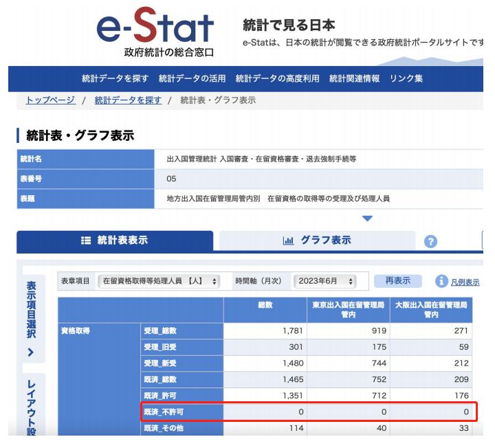Open the 表示項目選択 side panel
The width and height of the screenshot is (495, 448).
[x=31, y=319]
